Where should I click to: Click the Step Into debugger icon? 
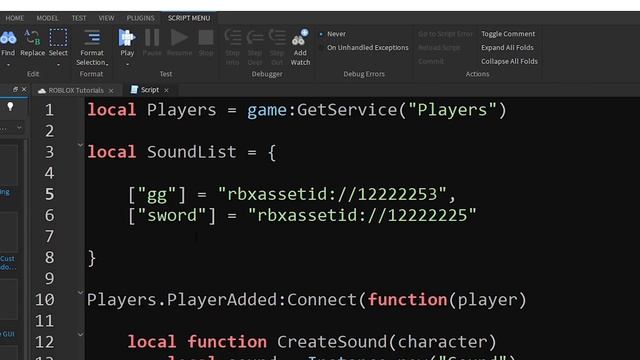233,38
